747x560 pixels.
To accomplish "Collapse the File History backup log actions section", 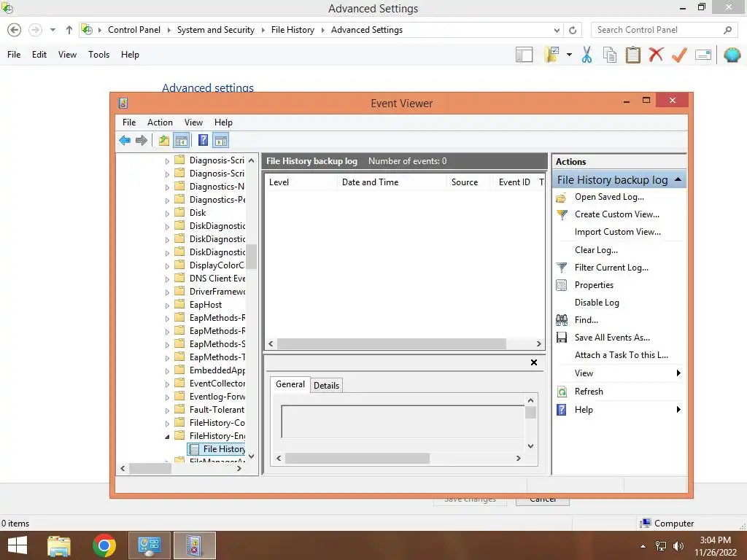I will tap(678, 180).
